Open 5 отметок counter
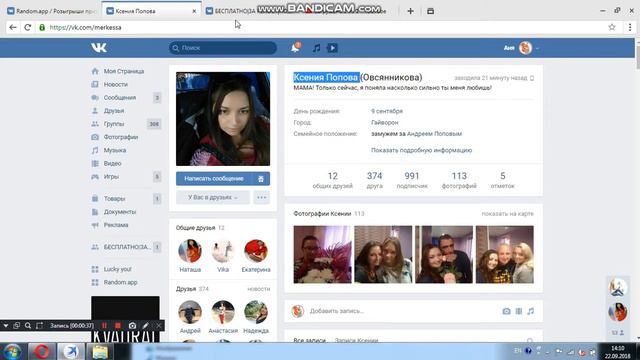The image size is (640, 360). [502, 180]
